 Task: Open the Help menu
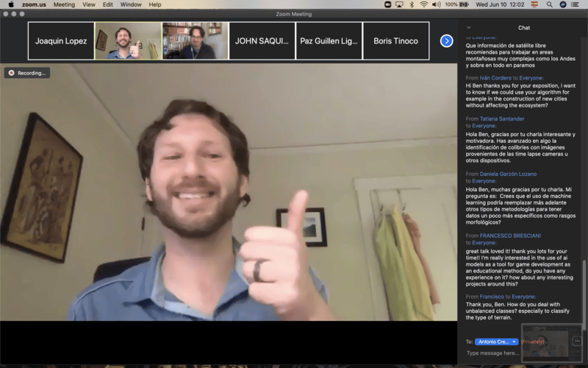[155, 4]
